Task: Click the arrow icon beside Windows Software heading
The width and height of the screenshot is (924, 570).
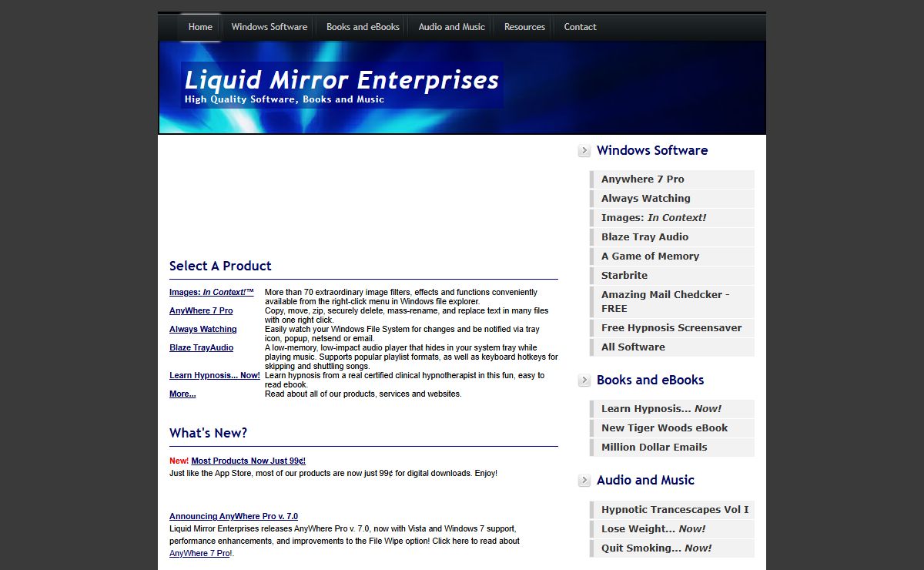Action: 584,151
